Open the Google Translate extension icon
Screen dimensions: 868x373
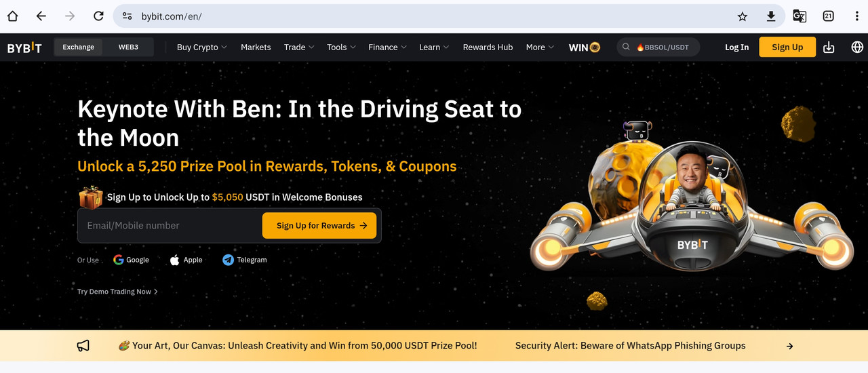[800, 16]
